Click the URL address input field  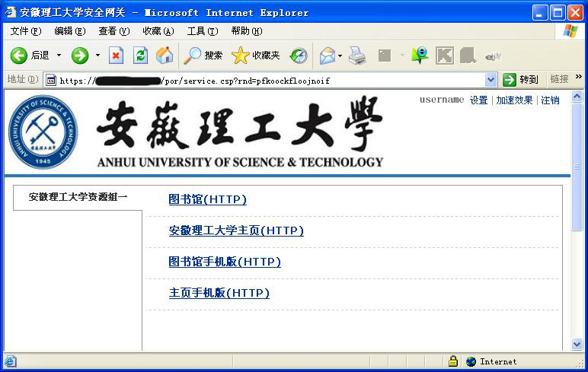[267, 80]
